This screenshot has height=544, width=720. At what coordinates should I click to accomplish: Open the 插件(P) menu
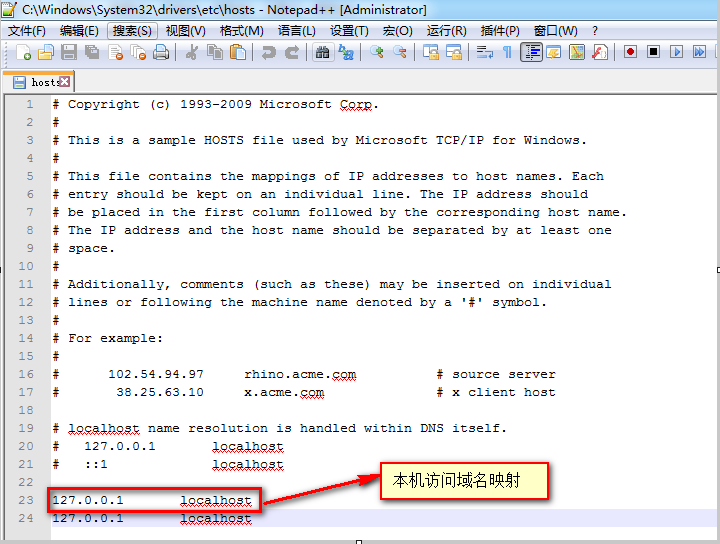pos(500,31)
